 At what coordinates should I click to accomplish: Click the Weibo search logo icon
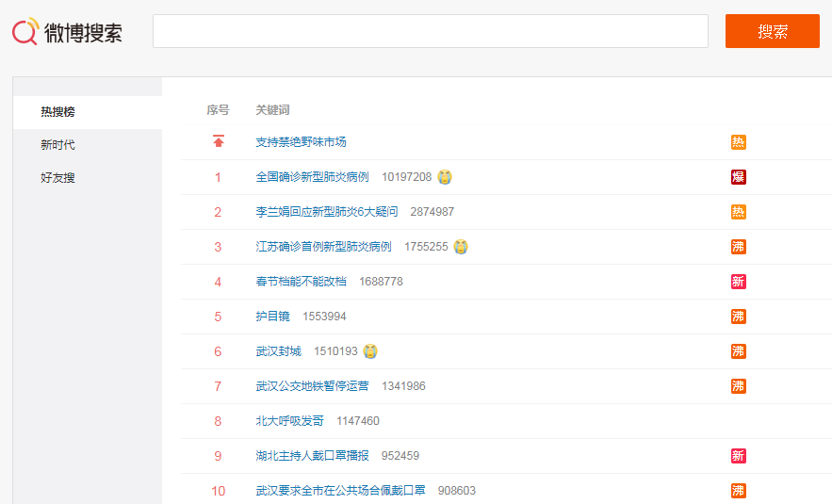[x=25, y=31]
